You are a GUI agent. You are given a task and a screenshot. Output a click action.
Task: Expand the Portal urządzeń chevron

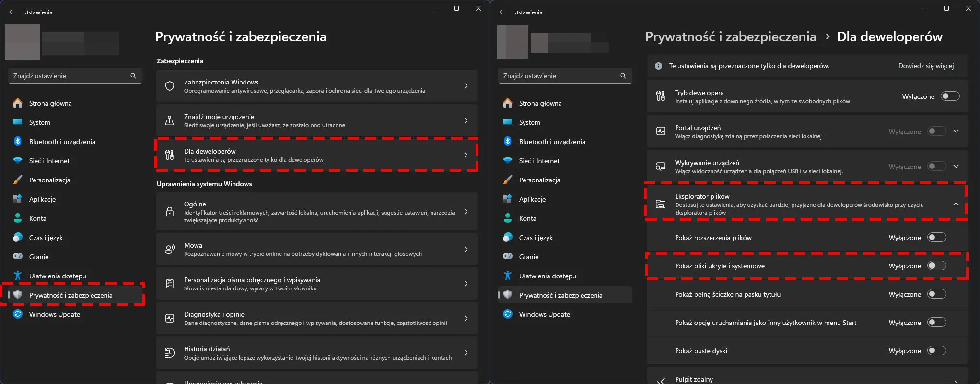[956, 131]
